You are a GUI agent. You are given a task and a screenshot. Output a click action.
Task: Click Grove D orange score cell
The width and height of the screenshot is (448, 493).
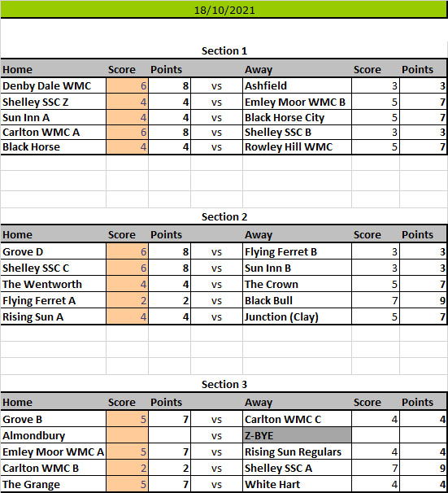[127, 251]
